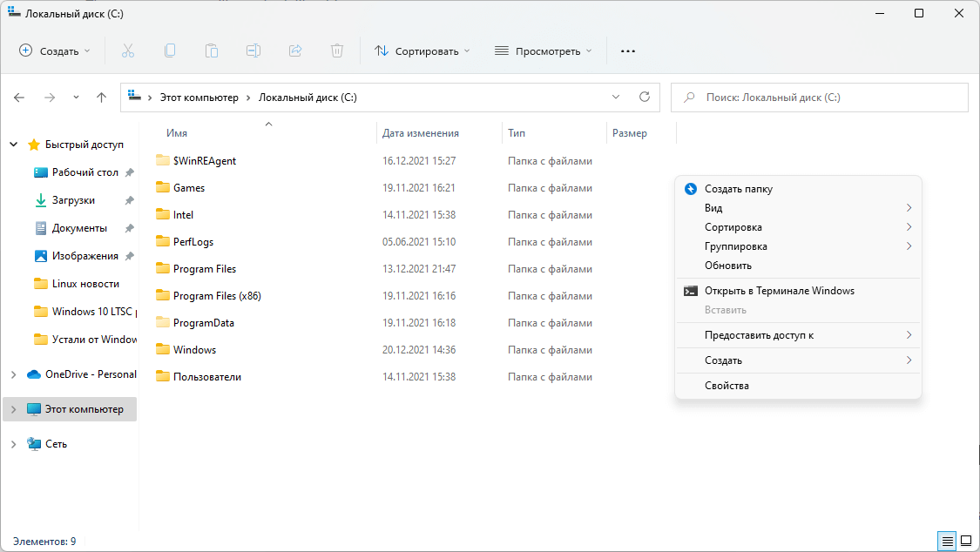Select the Program Files (x86) folder name
Image resolution: width=980 pixels, height=552 pixels.
[x=217, y=296]
